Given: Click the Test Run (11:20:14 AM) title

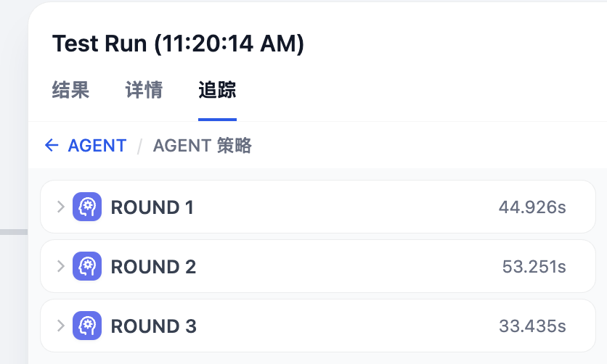Looking at the screenshot, I should point(178,44).
